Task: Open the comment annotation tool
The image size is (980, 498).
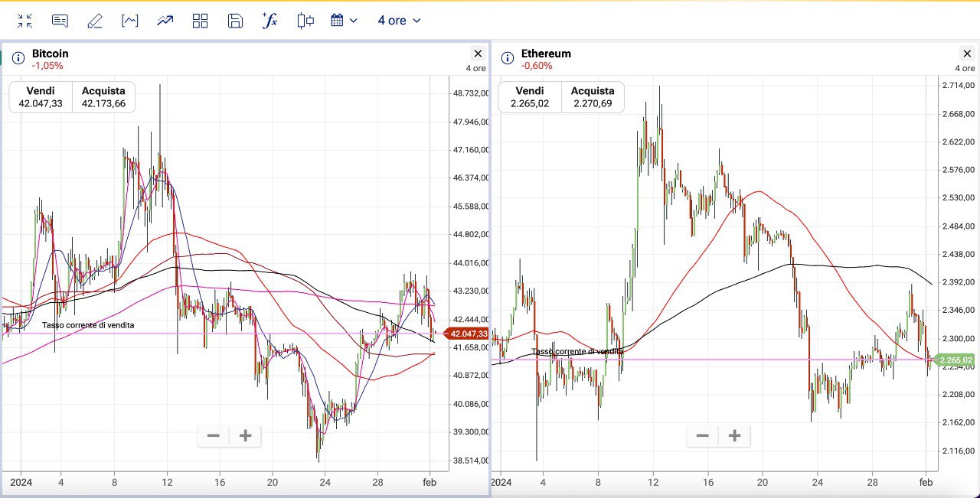Action: pos(60,21)
